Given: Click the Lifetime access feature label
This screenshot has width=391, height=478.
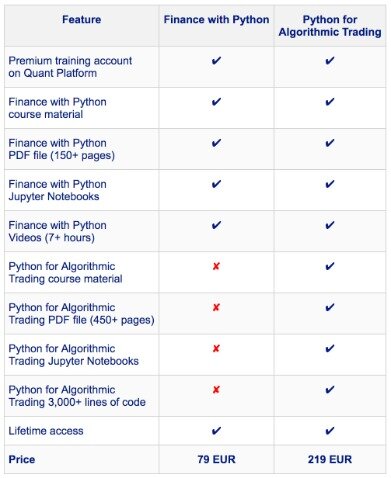Looking at the screenshot, I should [46, 431].
